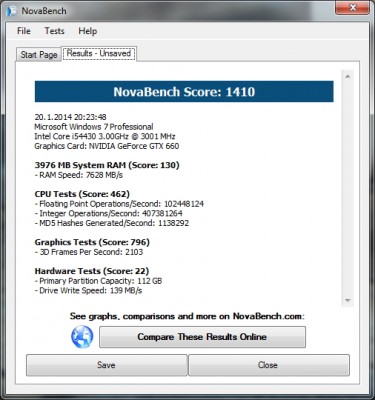Screen dimensions: 375x400
Task: Click the scrollbar down arrow
Action: [348, 300]
